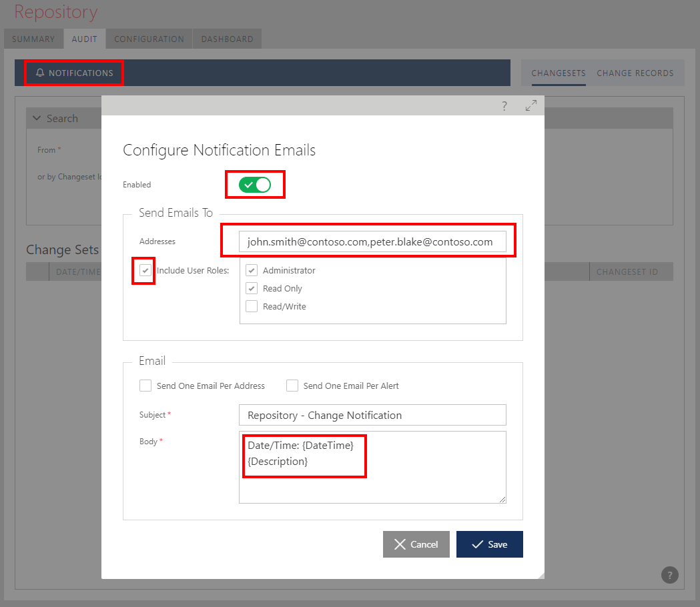Switch to the Configuration tab

point(148,39)
